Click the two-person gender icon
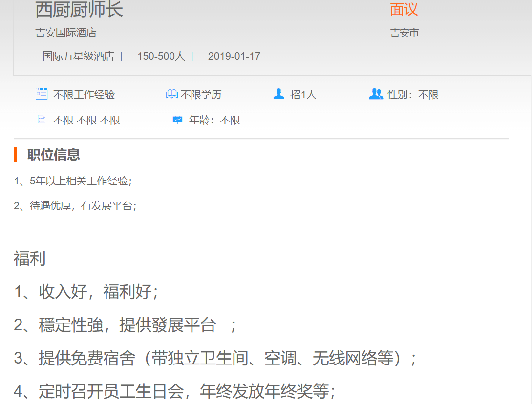Screen dimensions: 532x404 [x=376, y=94]
